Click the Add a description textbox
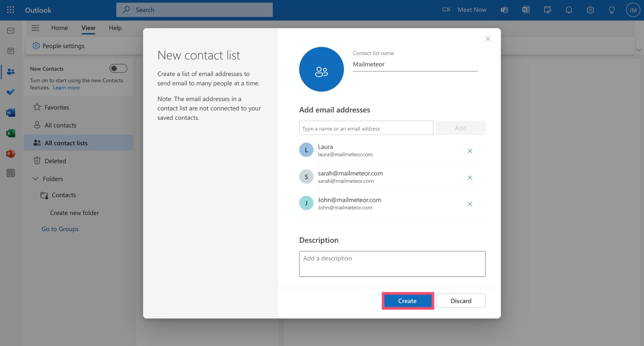644x346 pixels. point(392,264)
